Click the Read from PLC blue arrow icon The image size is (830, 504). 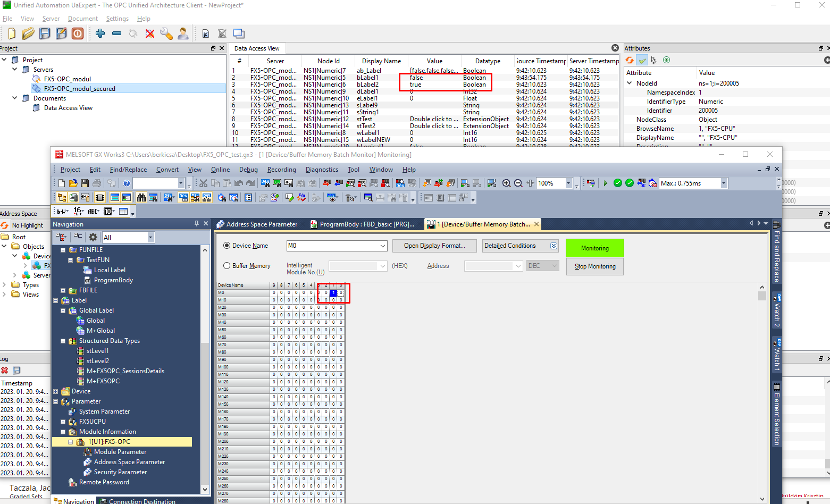339,183
